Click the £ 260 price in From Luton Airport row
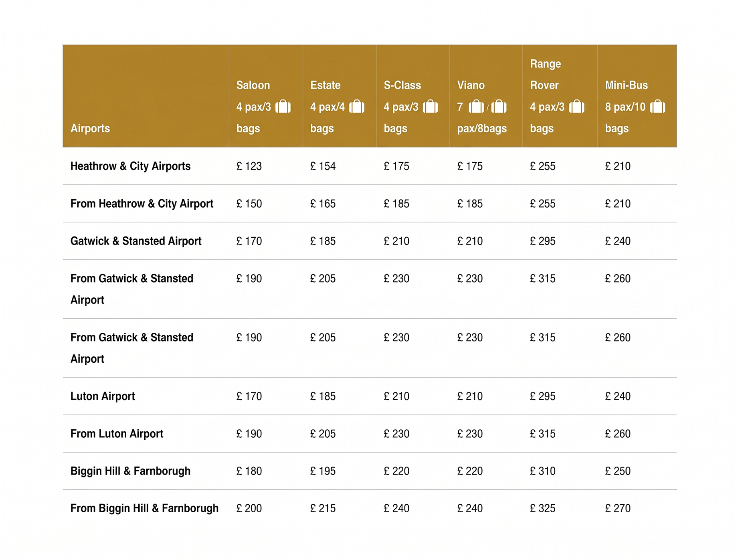Viewport: 738px width, 560px height. 618,434
